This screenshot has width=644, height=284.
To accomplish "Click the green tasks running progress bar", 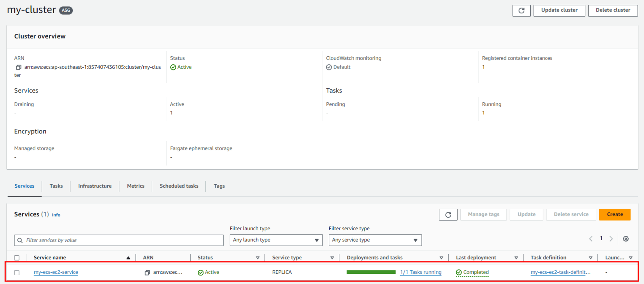I will (371, 272).
